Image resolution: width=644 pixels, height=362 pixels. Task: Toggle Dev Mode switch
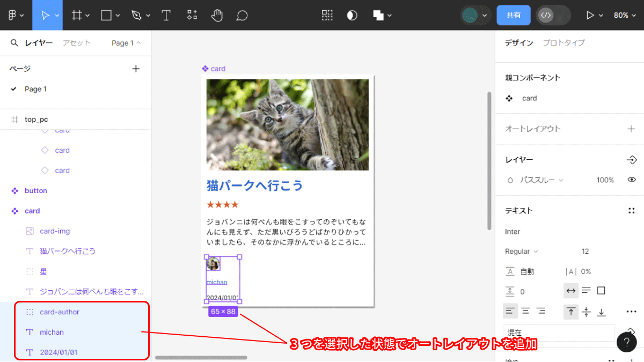tap(553, 16)
